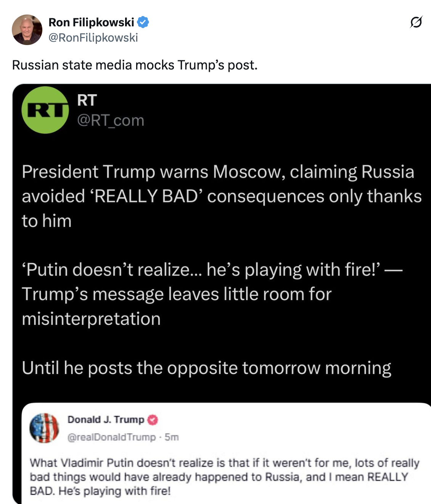The height and width of the screenshot is (504, 431).
Task: Click the 'What Vladimir Putin doesn't realize' post text
Action: click(224, 477)
